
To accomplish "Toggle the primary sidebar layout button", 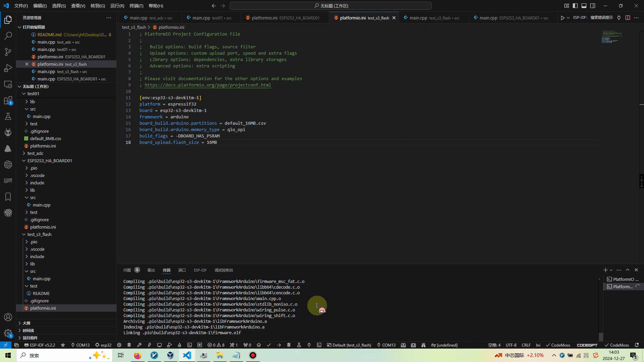I will 575,6.
